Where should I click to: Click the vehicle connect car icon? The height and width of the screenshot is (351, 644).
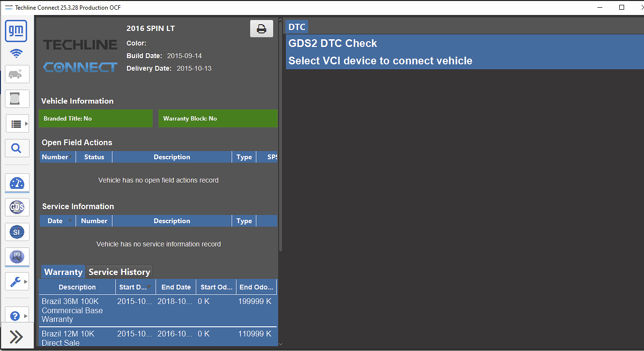pos(17,74)
